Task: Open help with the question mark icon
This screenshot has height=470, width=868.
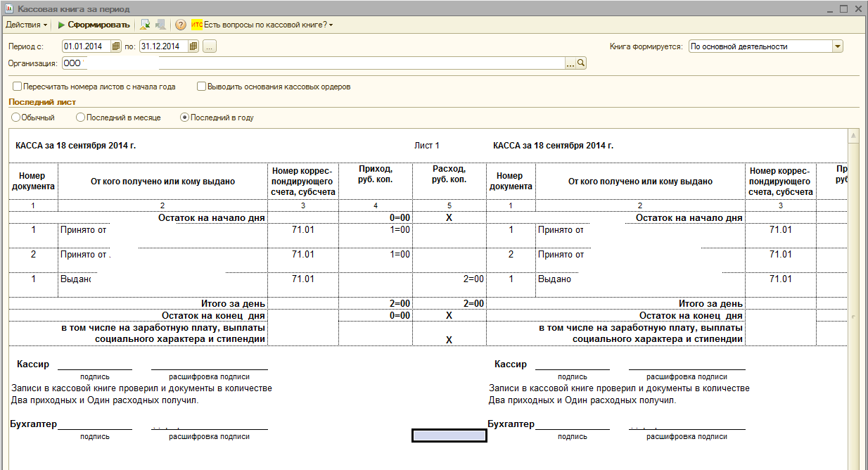Action: point(181,25)
